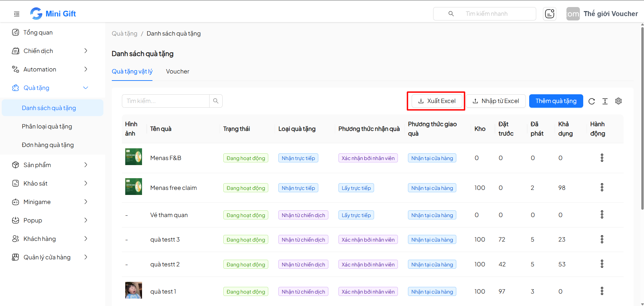Image resolution: width=644 pixels, height=306 pixels.
Task: Click the Vé tham quan gift name
Action: 169,215
